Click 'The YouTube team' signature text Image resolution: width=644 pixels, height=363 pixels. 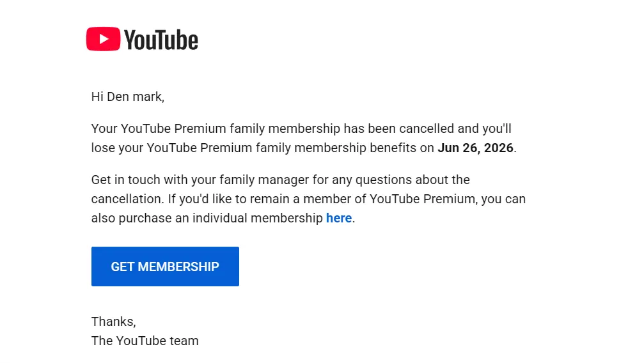point(145,341)
